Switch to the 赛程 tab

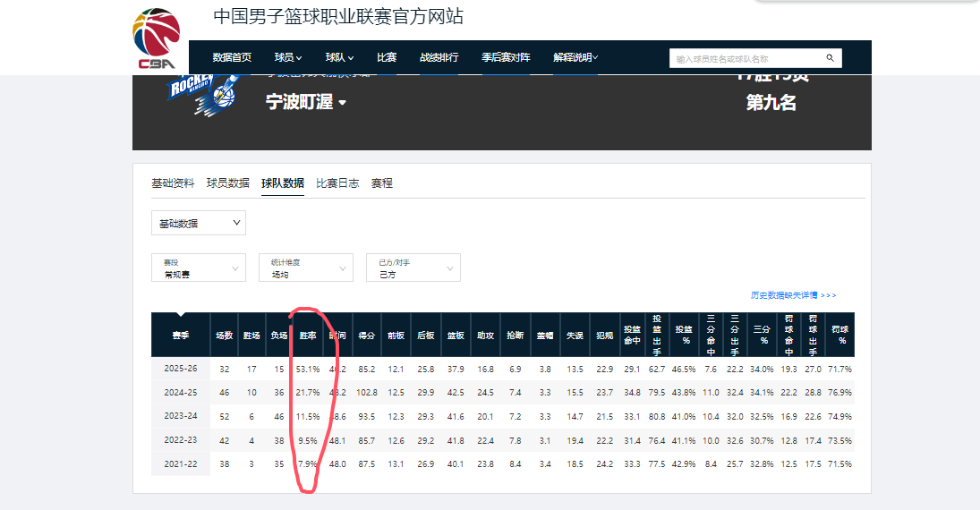tap(382, 183)
